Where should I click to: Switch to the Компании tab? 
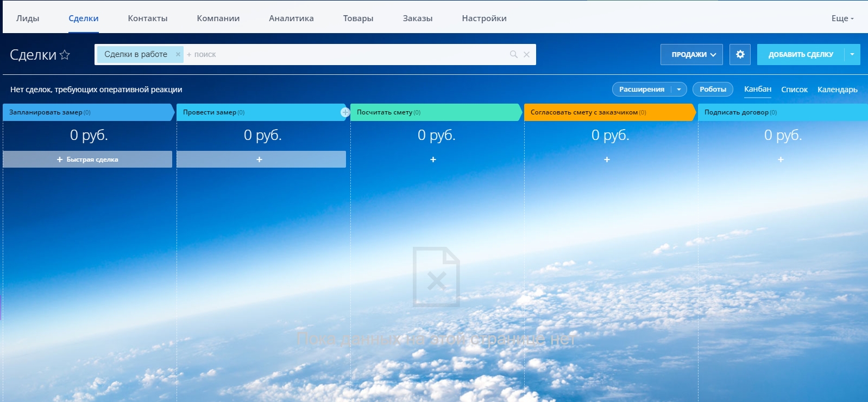tap(218, 18)
